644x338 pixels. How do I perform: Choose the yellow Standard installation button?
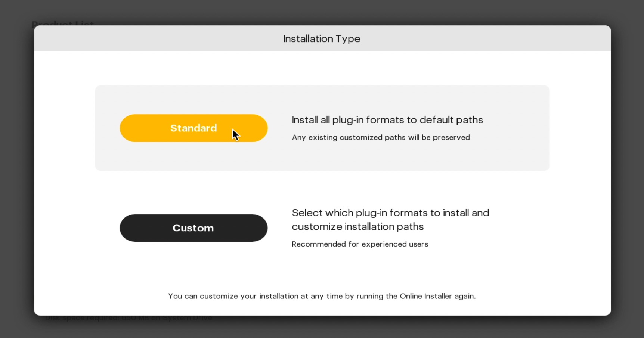click(x=193, y=128)
